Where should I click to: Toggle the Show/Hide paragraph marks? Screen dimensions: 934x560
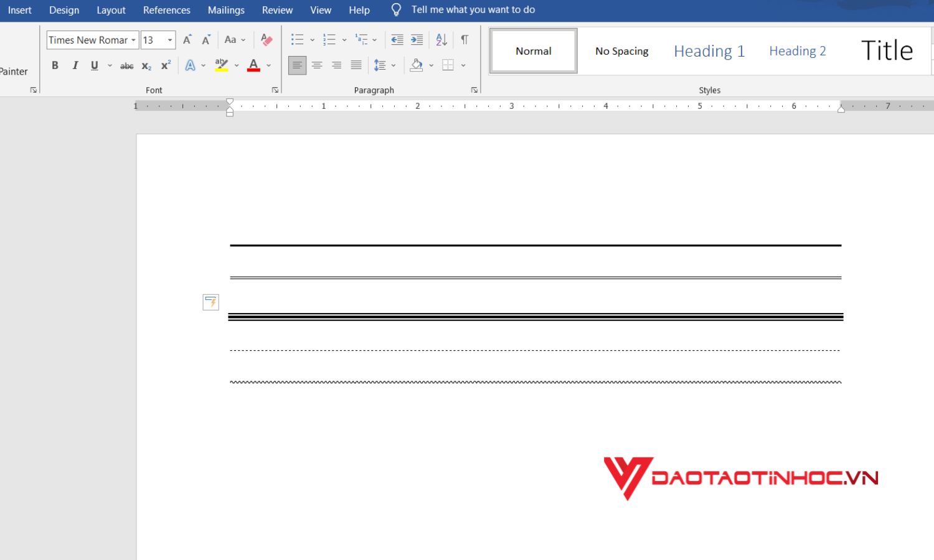pos(465,39)
